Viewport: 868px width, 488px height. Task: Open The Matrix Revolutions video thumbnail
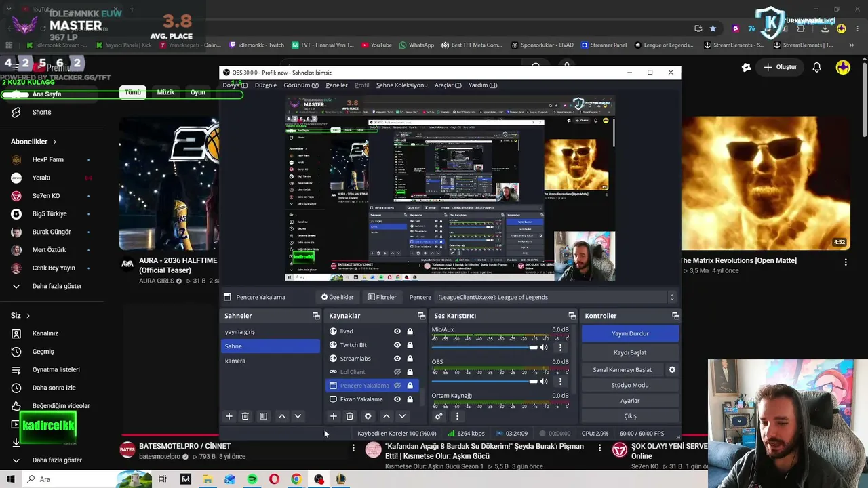(x=766, y=183)
